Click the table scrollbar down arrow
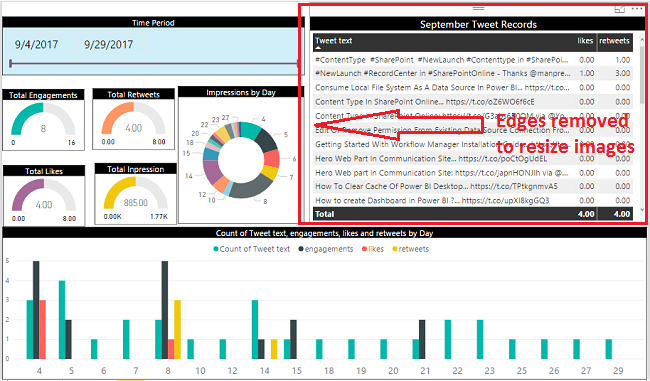 [643, 210]
